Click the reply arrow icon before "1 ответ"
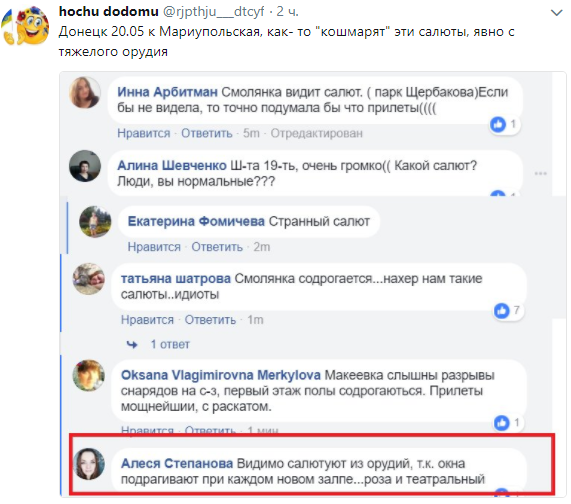 tap(132, 344)
